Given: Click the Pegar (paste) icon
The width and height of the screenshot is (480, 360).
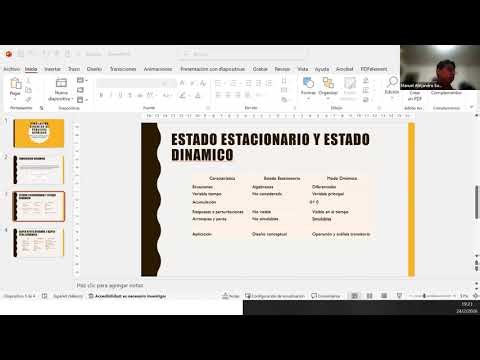Looking at the screenshot, I should click(15, 83).
